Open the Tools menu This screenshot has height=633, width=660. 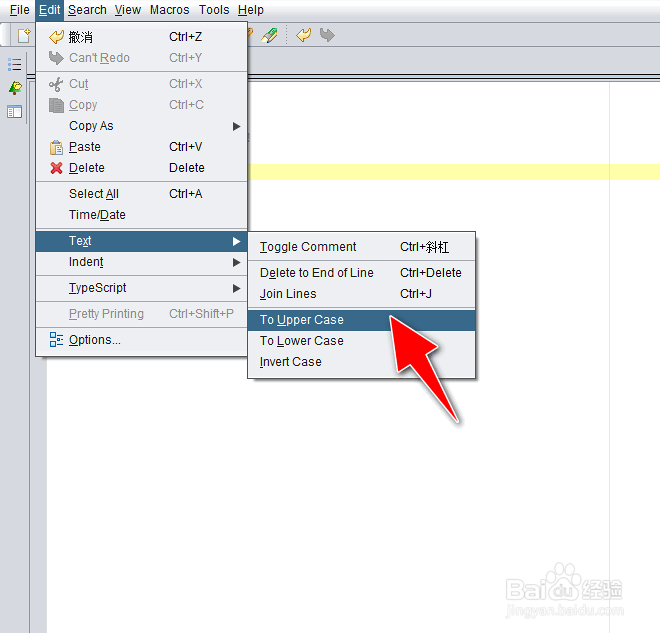[214, 10]
